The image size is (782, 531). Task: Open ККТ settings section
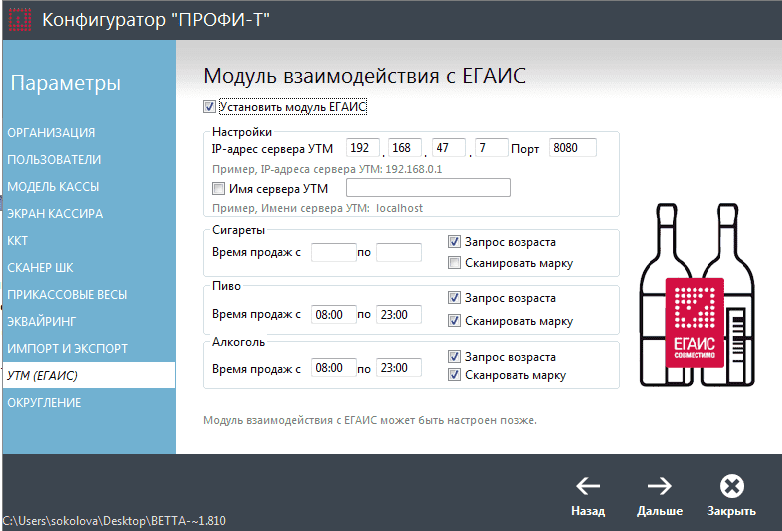(89, 240)
